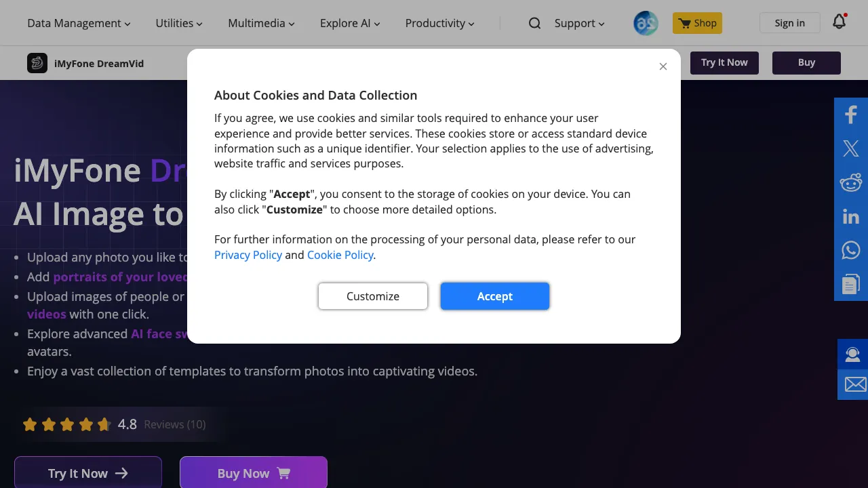Expand the Utilities dropdown menu
The image size is (868, 488).
coord(179,23)
